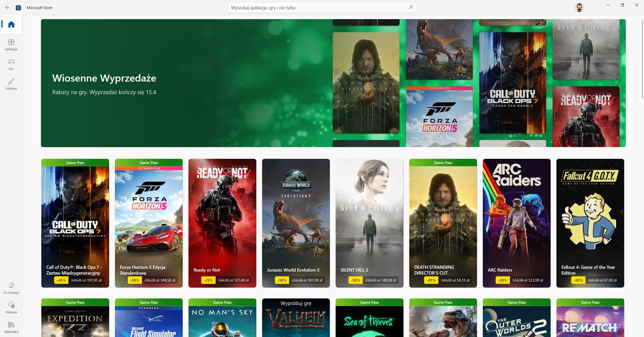The width and height of the screenshot is (644, 337).
Task: Open the Motywy themes section
Action: coord(11,84)
